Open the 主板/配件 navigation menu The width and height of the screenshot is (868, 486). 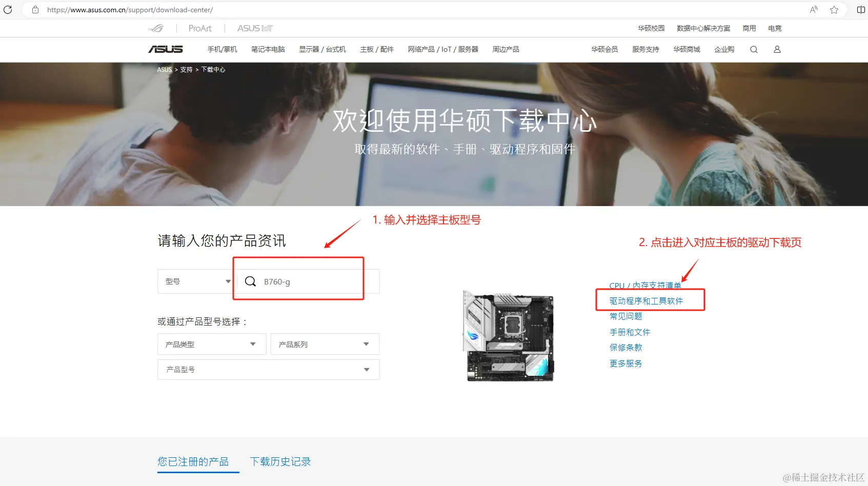coord(377,49)
